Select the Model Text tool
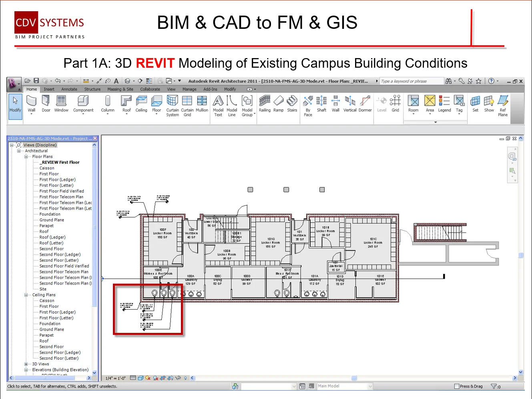532x399 pixels. 218,106
